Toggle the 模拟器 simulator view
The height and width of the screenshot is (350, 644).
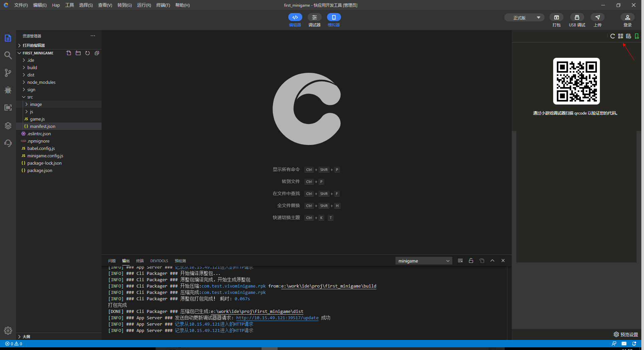[x=334, y=20]
